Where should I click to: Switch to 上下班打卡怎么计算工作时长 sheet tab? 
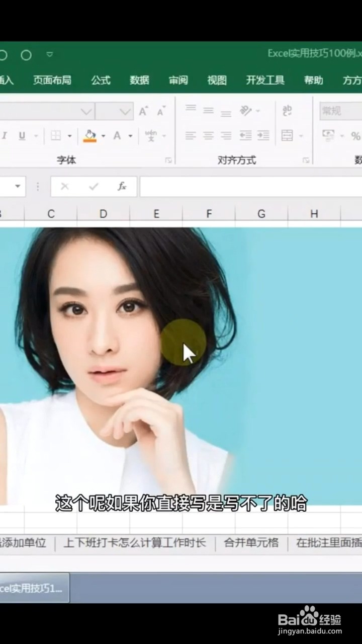pyautogui.click(x=135, y=543)
